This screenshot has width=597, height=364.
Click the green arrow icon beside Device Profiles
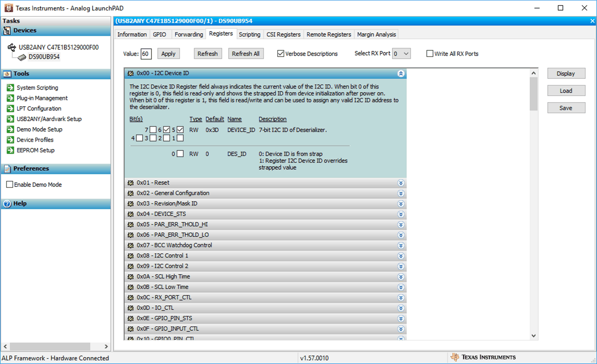click(x=10, y=139)
